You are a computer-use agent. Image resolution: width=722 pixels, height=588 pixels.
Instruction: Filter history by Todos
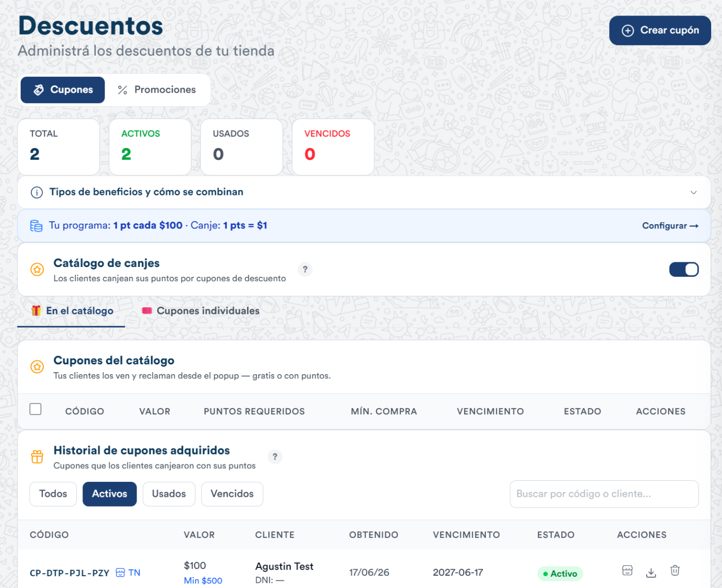point(53,494)
